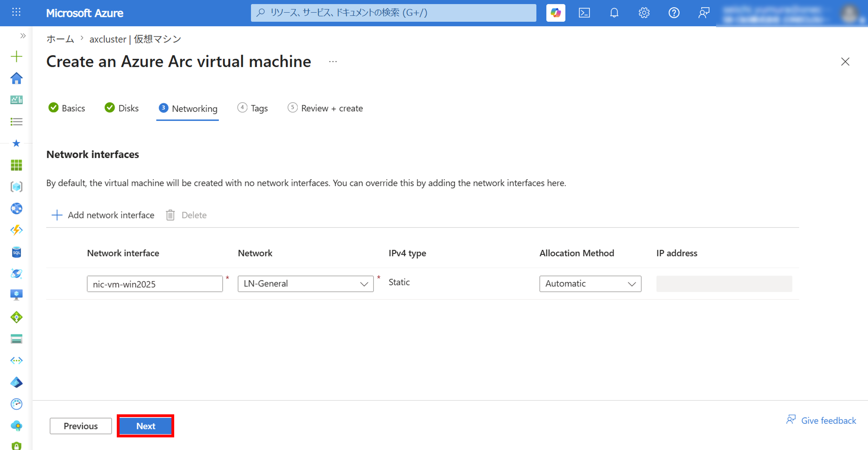
Task: Click the Previous button
Action: coord(81,426)
